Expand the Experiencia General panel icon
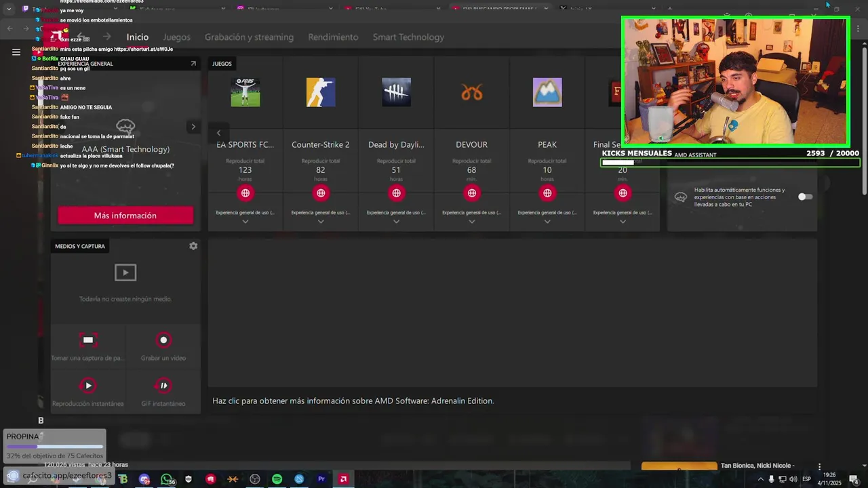868x488 pixels. (x=193, y=64)
